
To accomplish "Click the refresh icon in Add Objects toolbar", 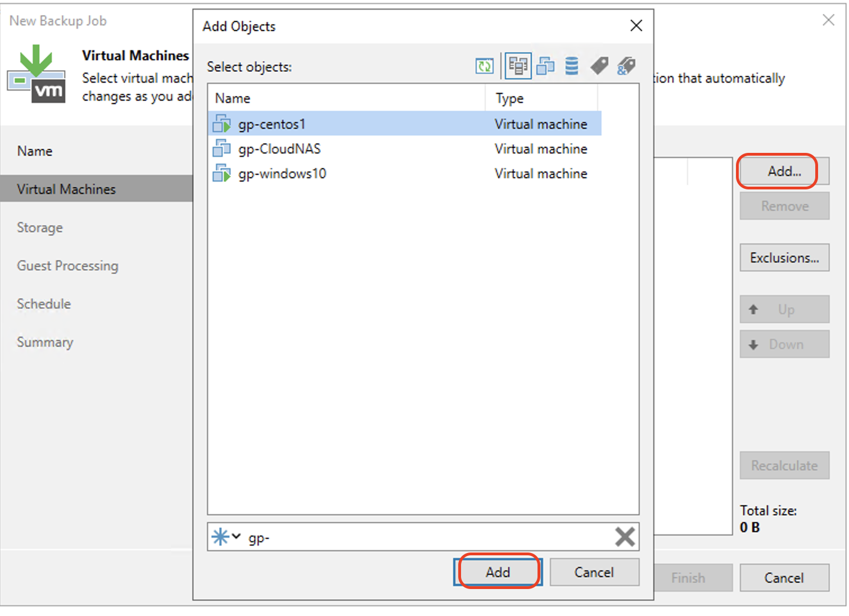I will tap(484, 66).
